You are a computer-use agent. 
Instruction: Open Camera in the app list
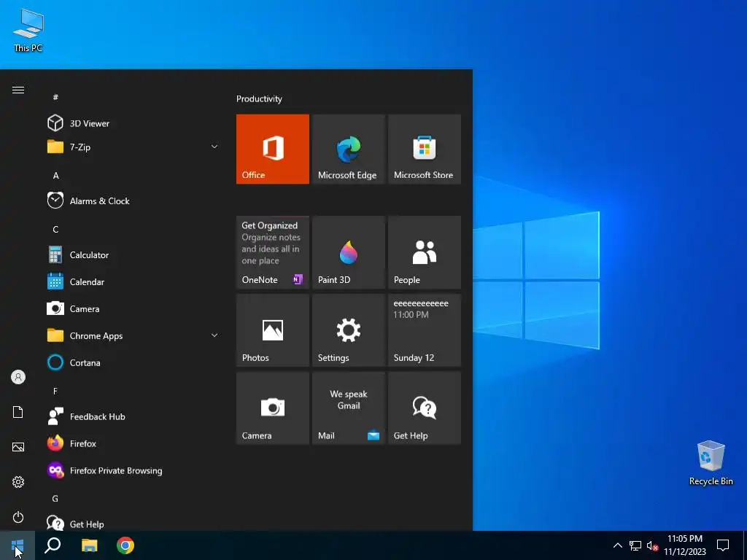133,308
